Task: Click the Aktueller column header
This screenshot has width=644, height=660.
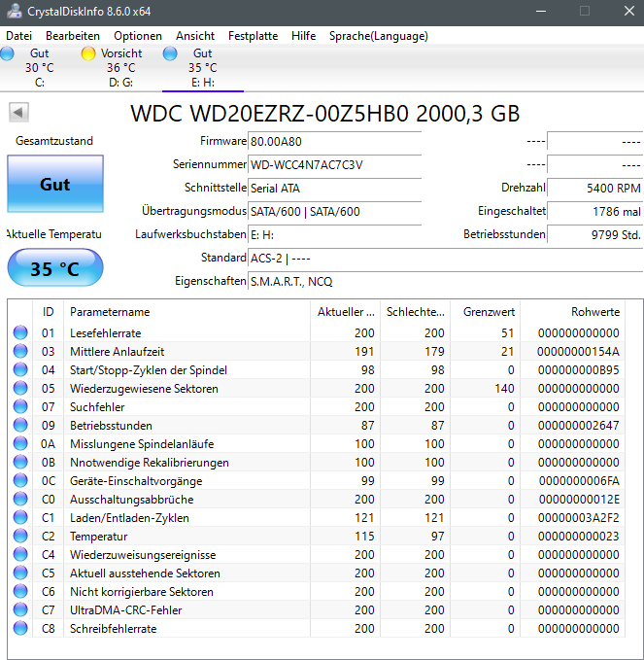Action: point(346,312)
